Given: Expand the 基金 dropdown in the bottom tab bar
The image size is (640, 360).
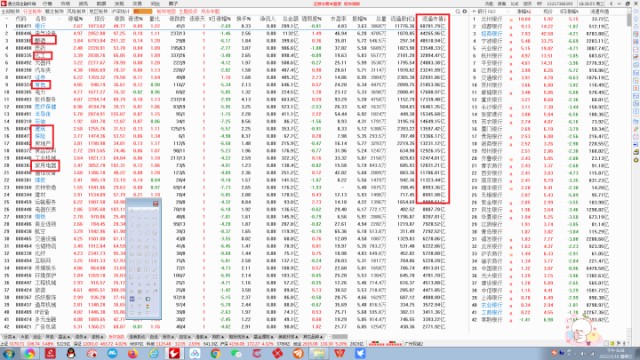Looking at the screenshot, I should click(64, 337).
